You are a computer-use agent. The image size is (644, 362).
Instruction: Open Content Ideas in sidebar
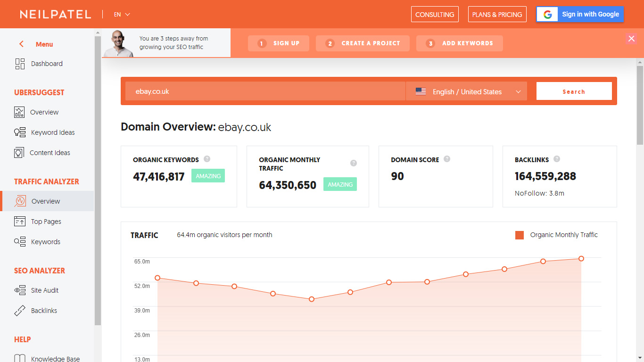tap(50, 153)
